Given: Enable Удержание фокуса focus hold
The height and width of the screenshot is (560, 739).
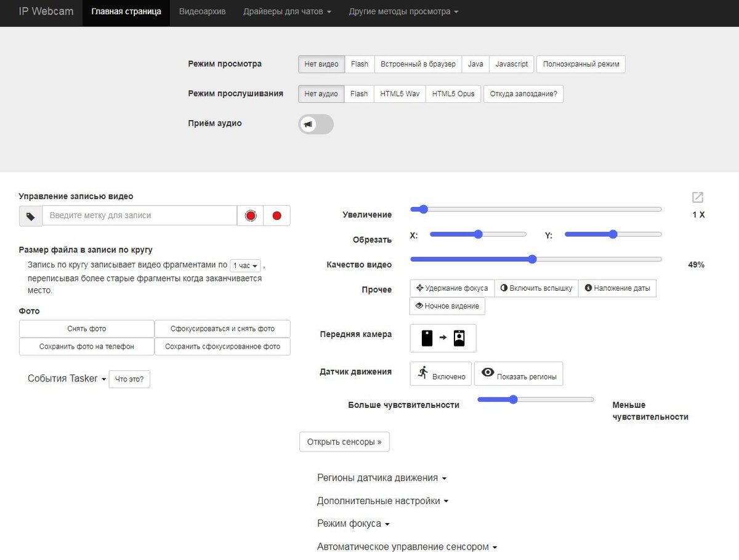Looking at the screenshot, I should pyautogui.click(x=452, y=288).
